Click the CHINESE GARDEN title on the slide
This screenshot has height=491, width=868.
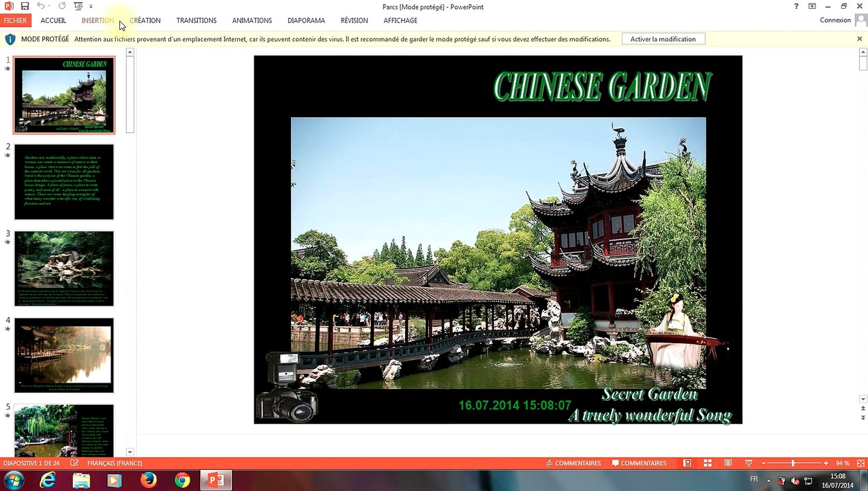point(603,87)
